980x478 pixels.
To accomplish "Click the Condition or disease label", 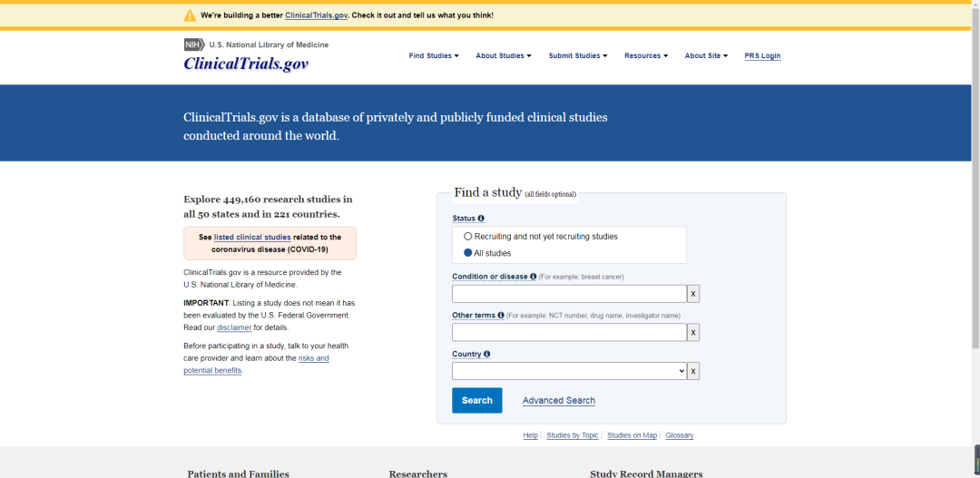I will 490,277.
